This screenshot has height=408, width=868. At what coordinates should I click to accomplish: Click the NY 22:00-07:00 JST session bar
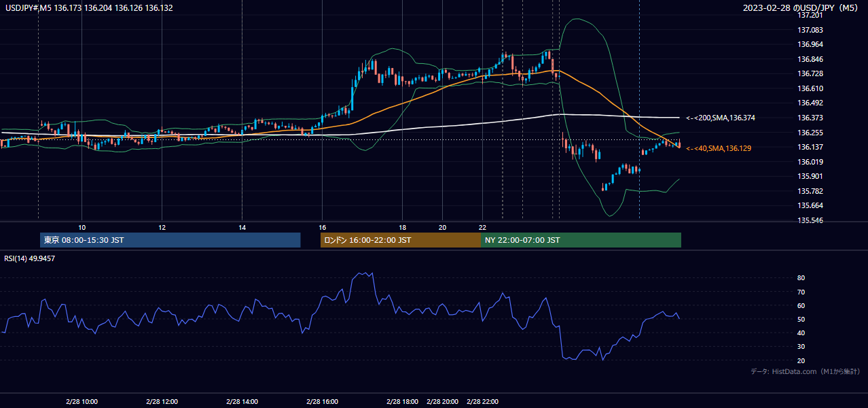point(581,240)
